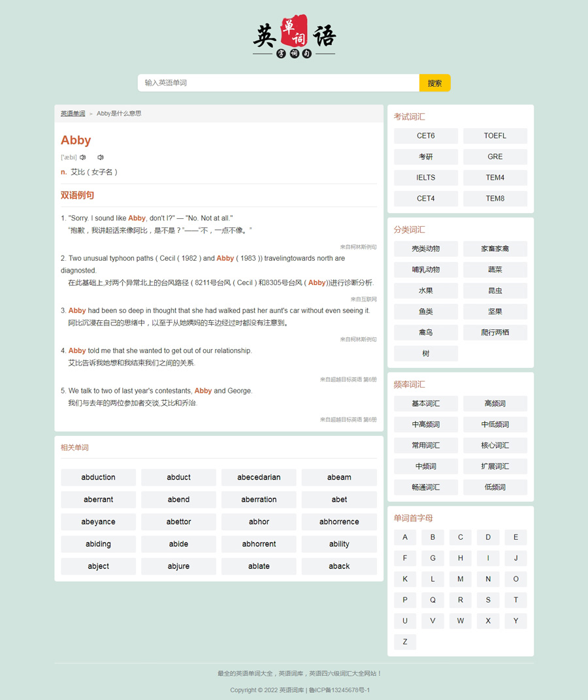Choose the IELTS vocabulary category
The height and width of the screenshot is (700, 588).
pos(426,178)
